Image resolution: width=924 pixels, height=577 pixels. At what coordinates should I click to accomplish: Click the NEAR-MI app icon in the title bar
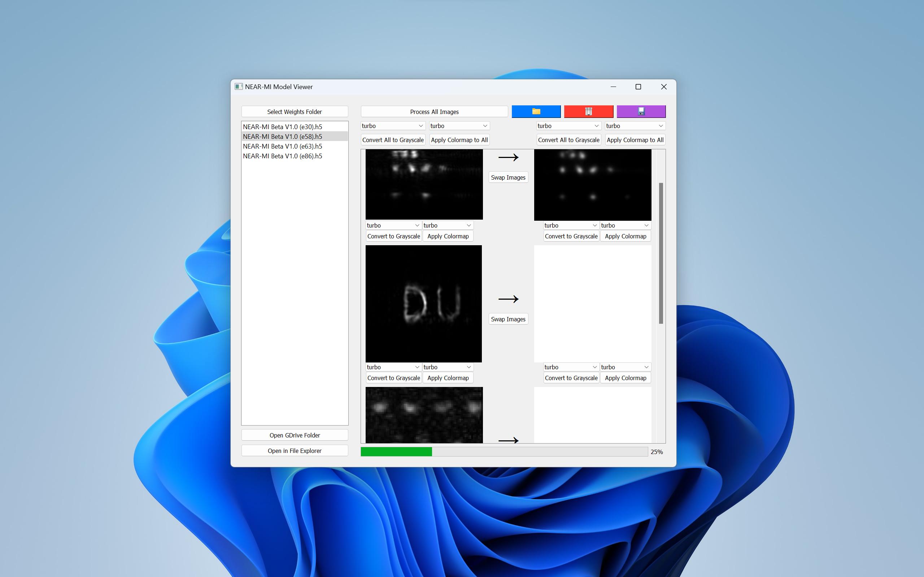click(239, 87)
